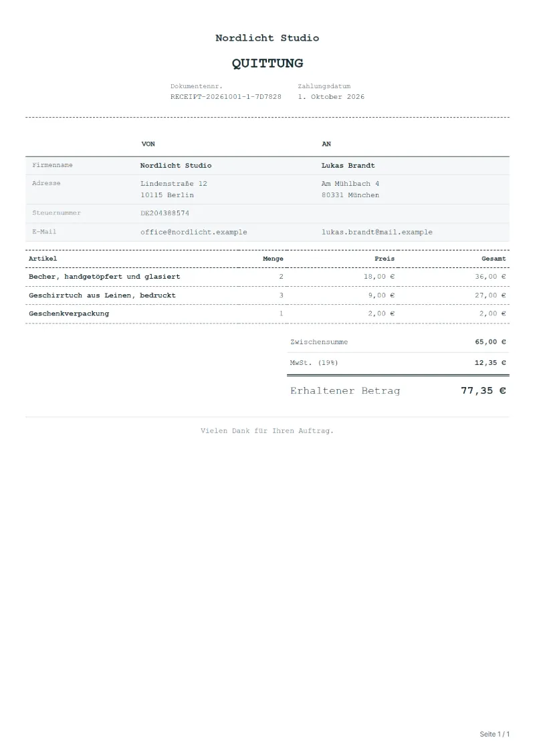This screenshot has width=535, height=756.
Task: Select the Geschenkverpackung item name
Action: 69,314
